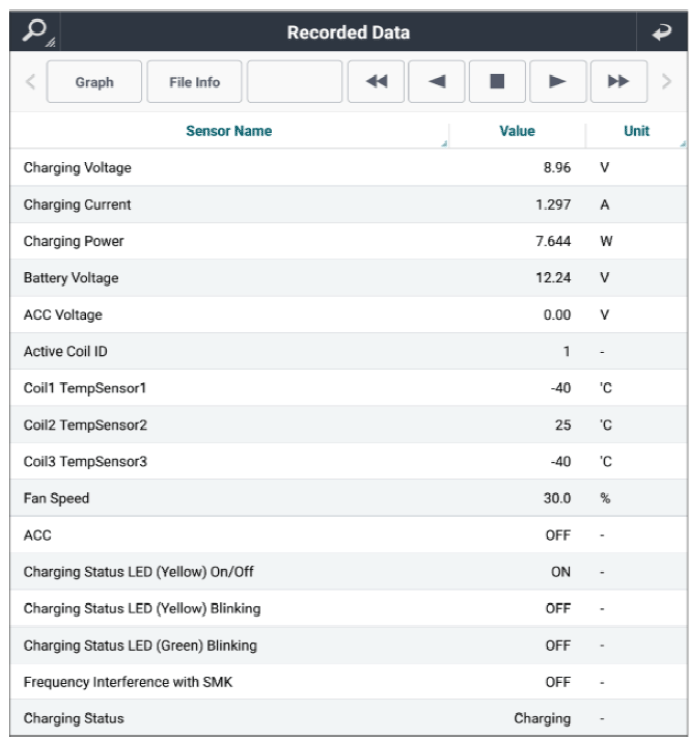The width and height of the screenshot is (699, 746).
Task: Click the A unit of Charging Current
Action: (604, 205)
